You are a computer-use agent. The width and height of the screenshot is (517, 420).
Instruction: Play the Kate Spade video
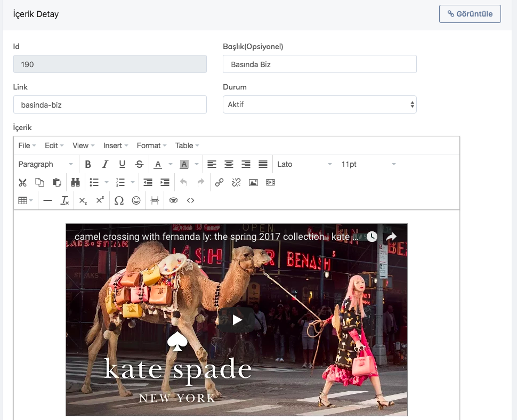click(237, 320)
